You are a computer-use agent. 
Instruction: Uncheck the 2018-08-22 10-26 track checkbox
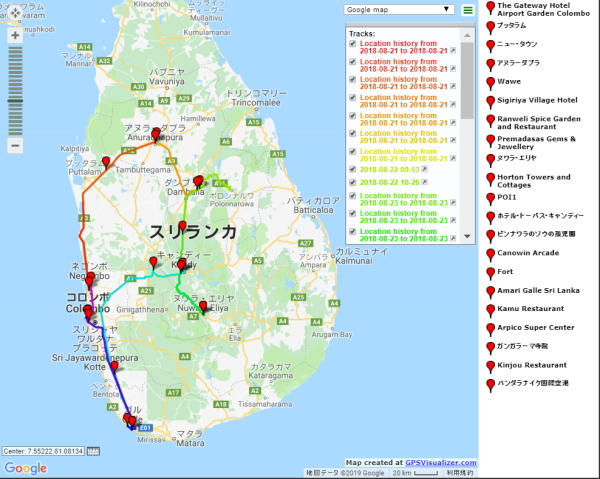[x=352, y=182]
